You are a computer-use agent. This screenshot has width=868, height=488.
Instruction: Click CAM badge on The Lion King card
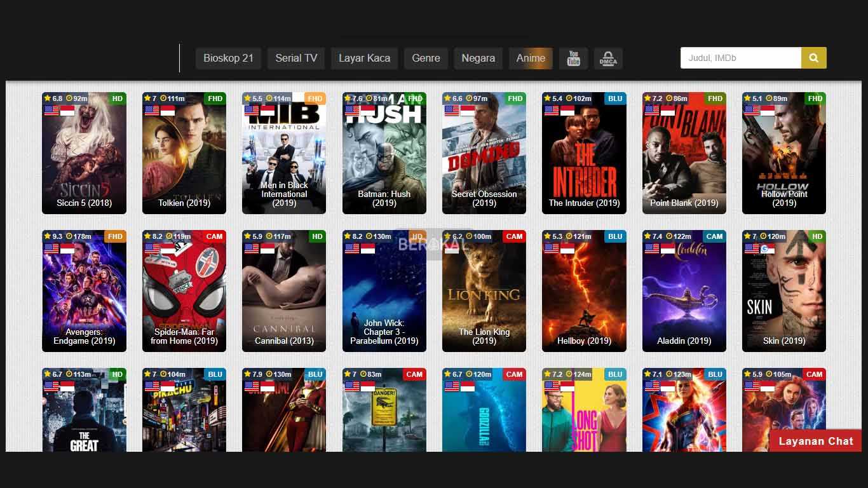(x=515, y=236)
